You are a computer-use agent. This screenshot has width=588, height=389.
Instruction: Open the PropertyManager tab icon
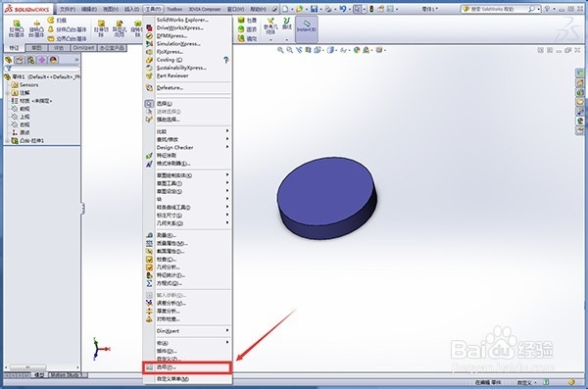[20, 60]
